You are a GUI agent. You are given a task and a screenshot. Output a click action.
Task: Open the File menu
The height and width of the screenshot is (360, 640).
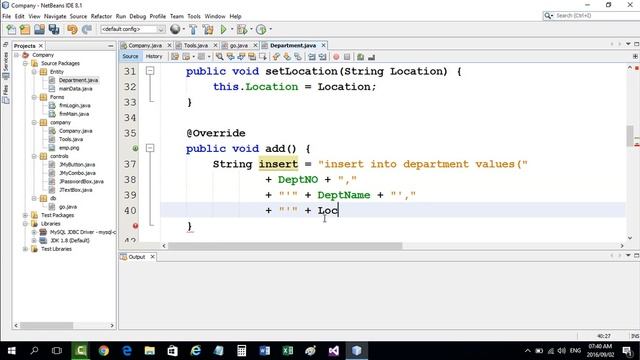point(7,16)
